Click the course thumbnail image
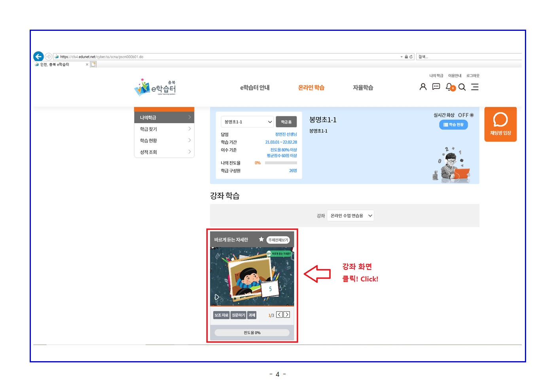555x392 pixels. (x=252, y=277)
